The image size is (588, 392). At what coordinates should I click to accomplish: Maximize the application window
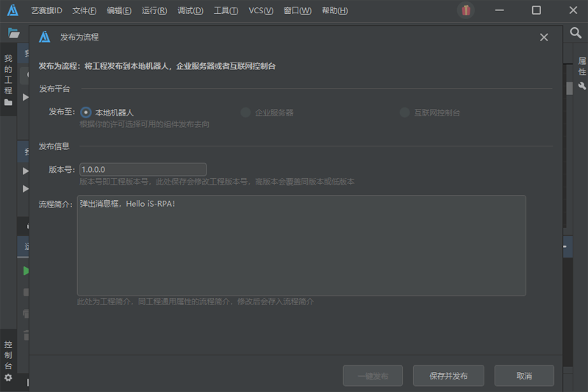(537, 10)
